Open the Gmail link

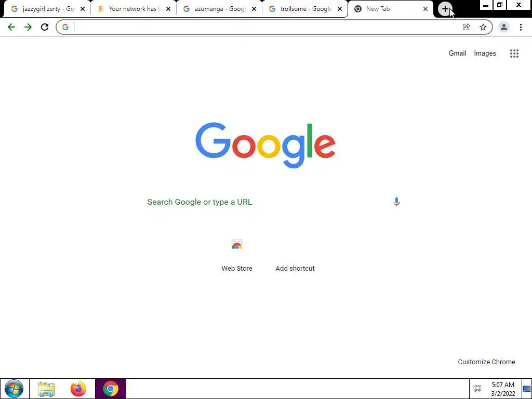coord(457,54)
